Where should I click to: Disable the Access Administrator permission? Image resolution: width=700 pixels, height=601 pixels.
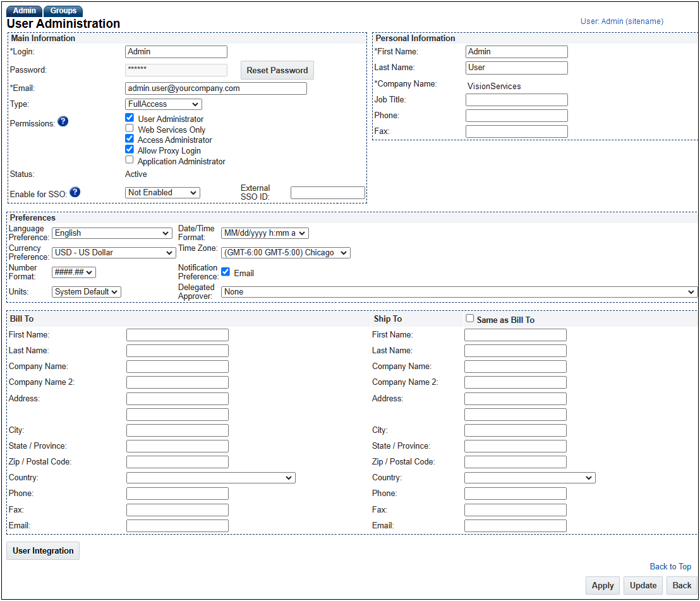tap(130, 138)
